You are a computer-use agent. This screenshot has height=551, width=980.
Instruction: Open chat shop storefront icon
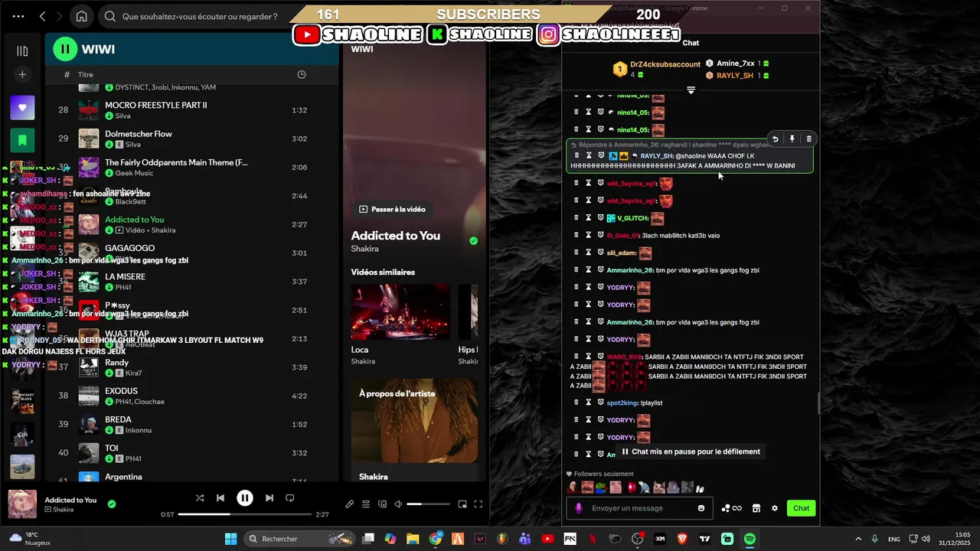[756, 508]
